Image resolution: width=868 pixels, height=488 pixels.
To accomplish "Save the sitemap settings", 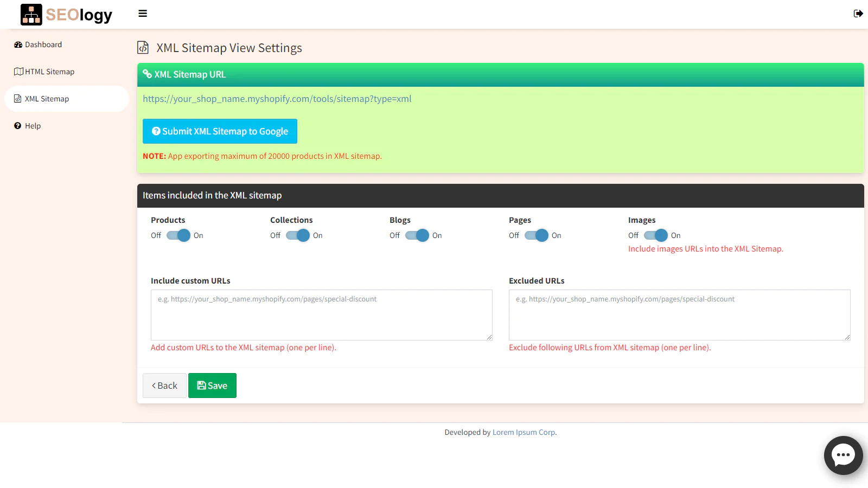I will point(212,386).
